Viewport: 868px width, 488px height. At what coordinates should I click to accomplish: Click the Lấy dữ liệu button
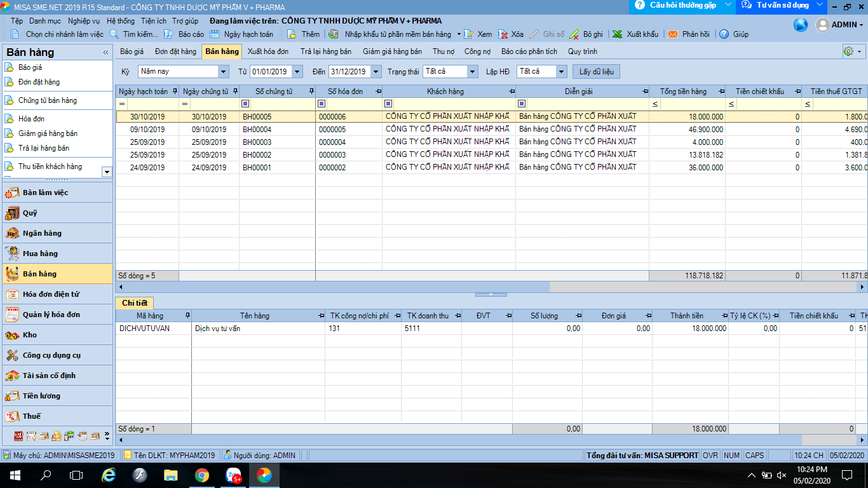pos(596,72)
